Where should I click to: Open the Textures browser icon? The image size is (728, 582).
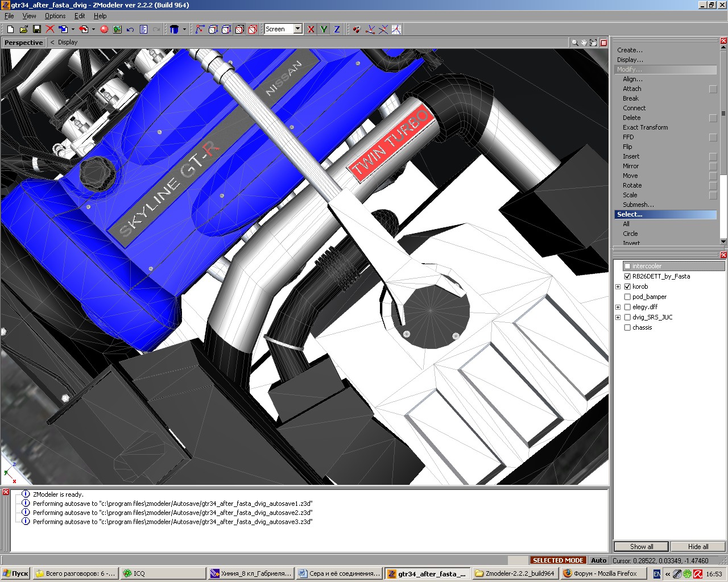(x=117, y=29)
